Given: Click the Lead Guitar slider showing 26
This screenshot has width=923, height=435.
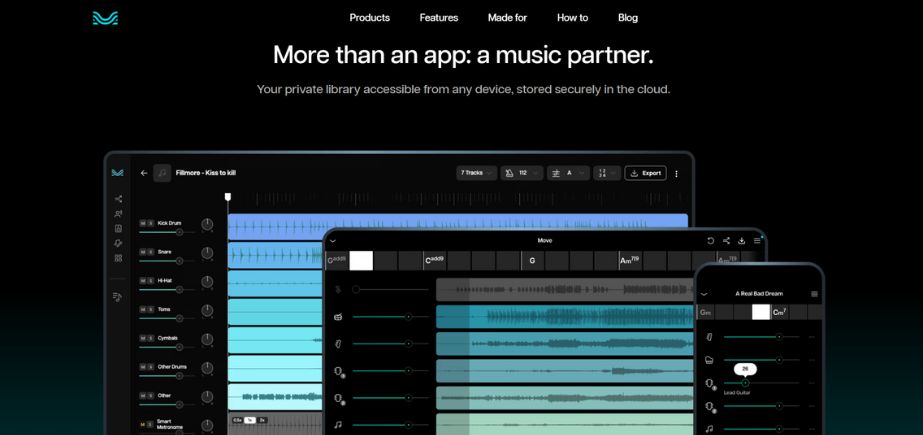Looking at the screenshot, I should (761, 383).
